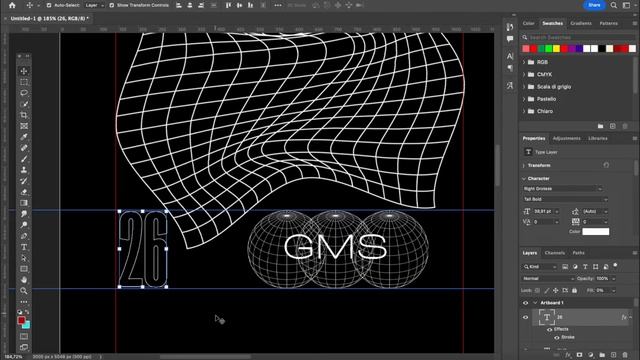The width and height of the screenshot is (640, 360).
Task: Click the foreground color red swatch
Action: click(x=22, y=320)
